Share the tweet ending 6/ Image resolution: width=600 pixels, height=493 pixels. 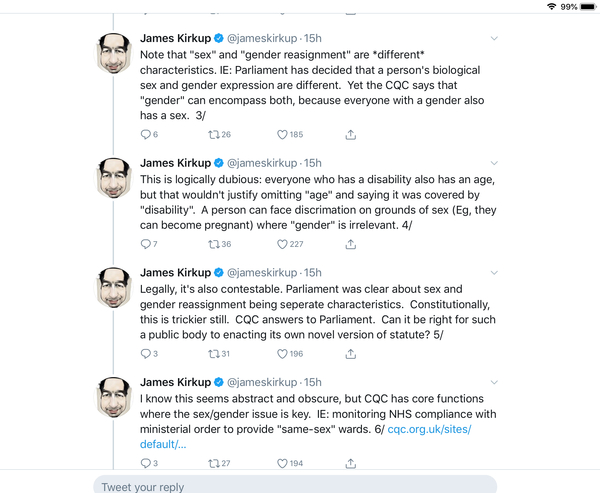coord(351,464)
